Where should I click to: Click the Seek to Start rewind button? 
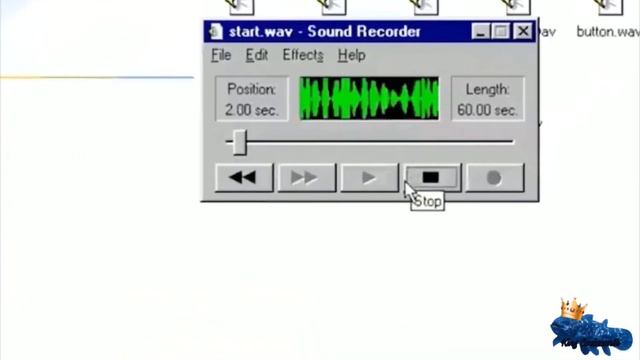click(244, 178)
